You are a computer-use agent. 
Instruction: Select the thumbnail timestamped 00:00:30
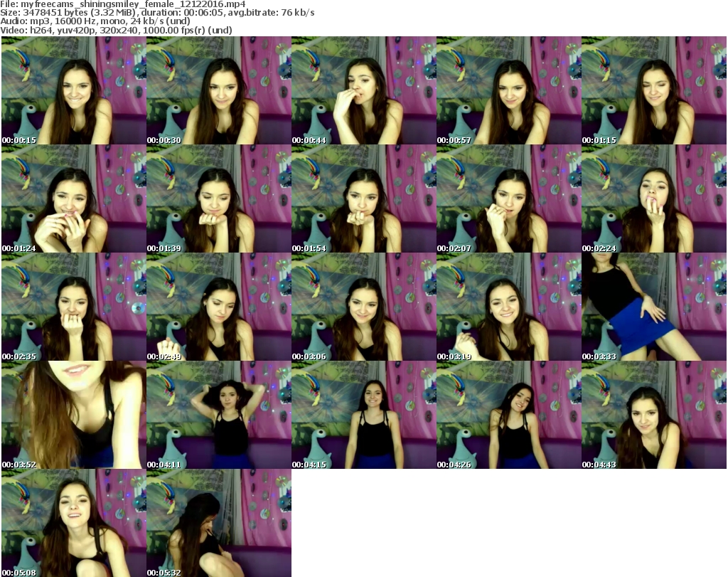point(219,90)
